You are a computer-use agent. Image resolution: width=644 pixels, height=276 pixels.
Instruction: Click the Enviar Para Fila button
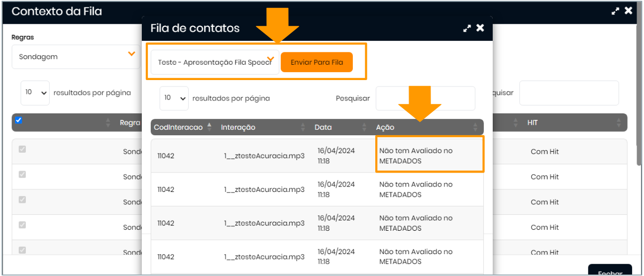pyautogui.click(x=317, y=62)
